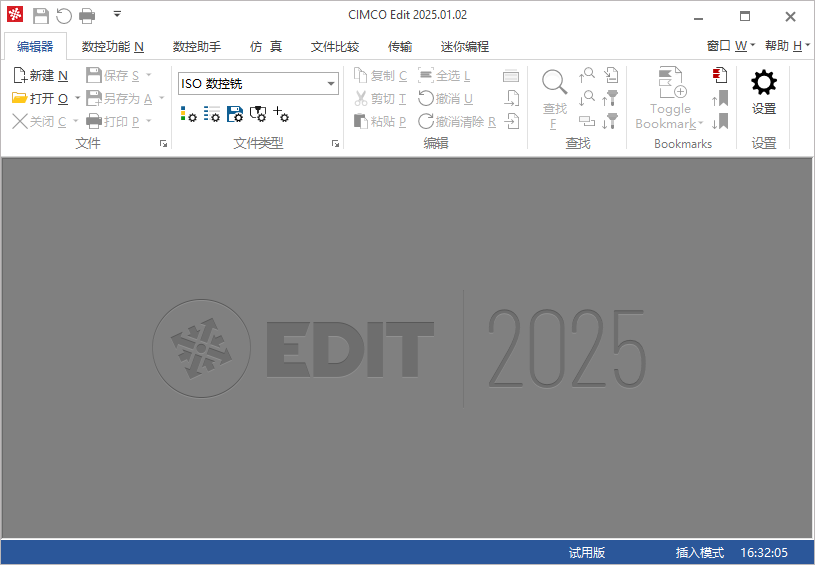Click the down-arrow funnel icon

coord(611,122)
